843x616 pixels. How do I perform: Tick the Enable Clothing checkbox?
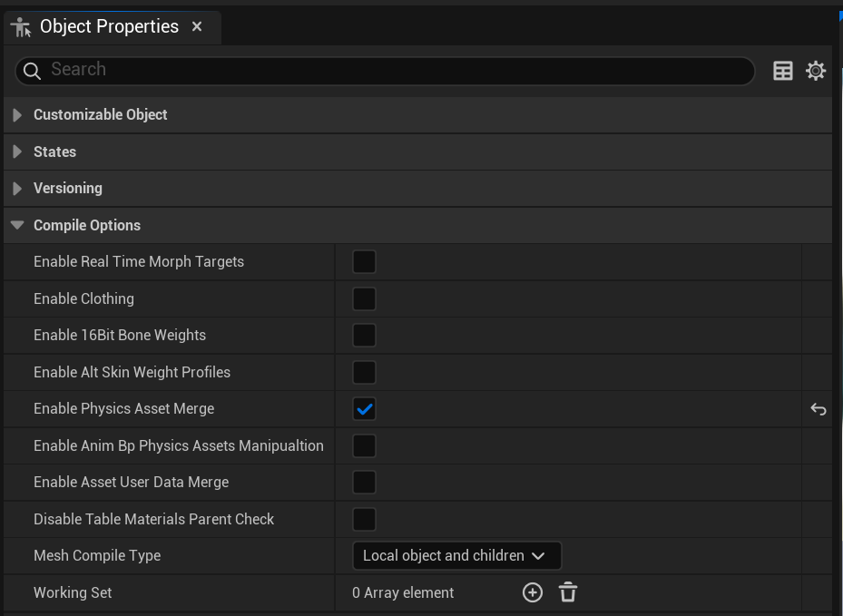(x=364, y=298)
